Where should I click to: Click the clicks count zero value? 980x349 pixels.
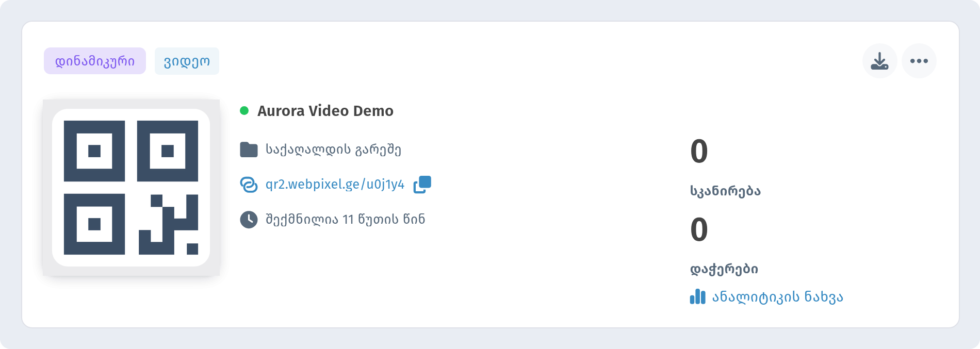pyautogui.click(x=699, y=229)
